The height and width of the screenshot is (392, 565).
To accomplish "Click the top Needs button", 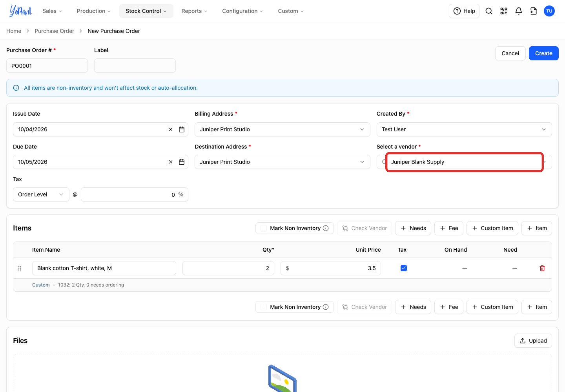I will [413, 228].
